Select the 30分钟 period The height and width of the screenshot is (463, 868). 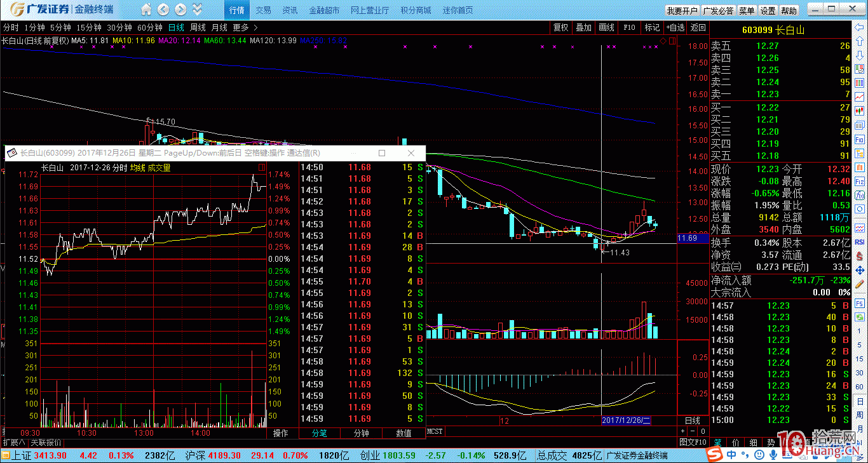(x=119, y=28)
